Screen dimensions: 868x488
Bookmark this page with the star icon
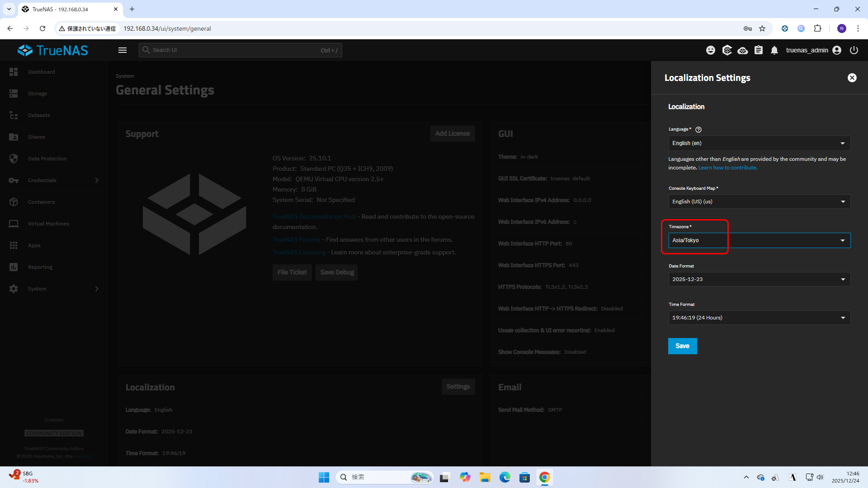[x=762, y=28]
